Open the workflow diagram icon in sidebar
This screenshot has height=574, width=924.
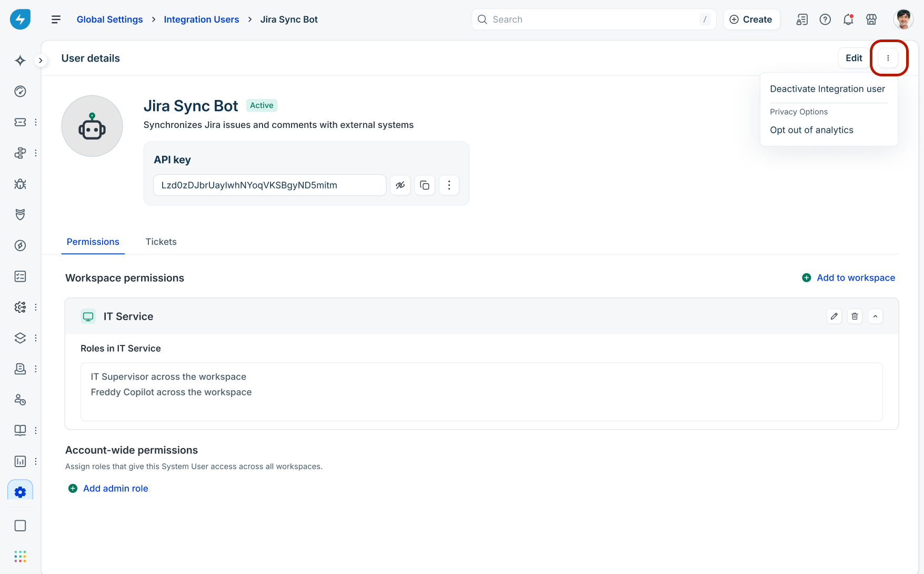(20, 153)
